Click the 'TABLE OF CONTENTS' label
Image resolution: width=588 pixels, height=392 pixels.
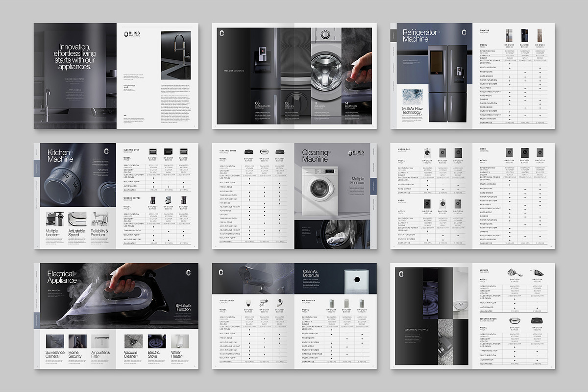(x=234, y=71)
